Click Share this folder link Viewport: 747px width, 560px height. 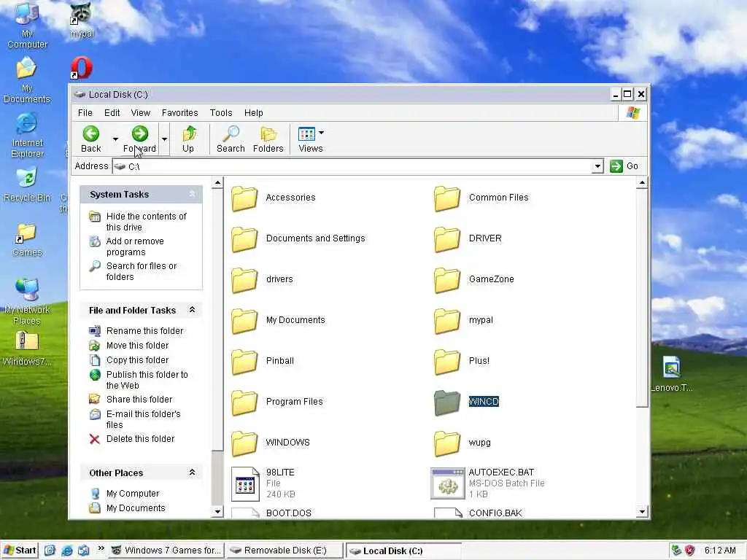click(139, 399)
